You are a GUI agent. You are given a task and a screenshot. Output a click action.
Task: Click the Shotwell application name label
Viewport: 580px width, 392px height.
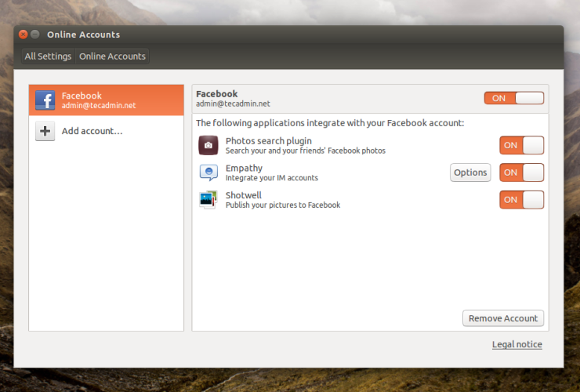pos(243,195)
